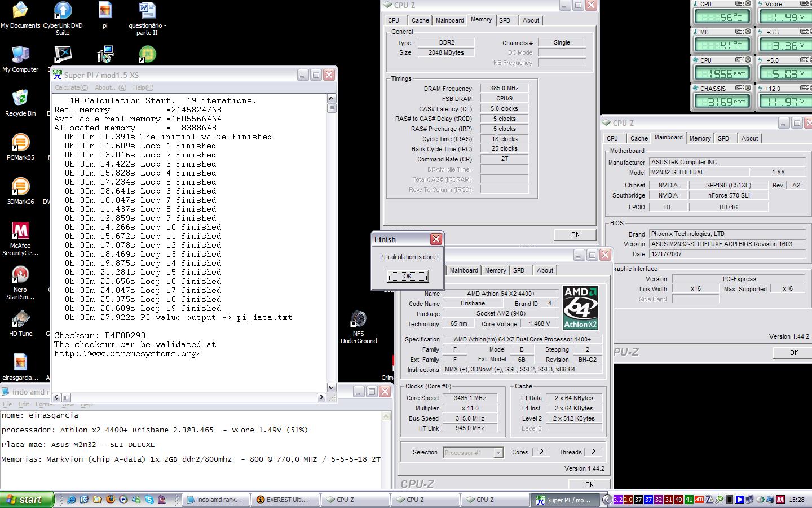Launch CyberLink DVD Suite shortcut
The width and height of the screenshot is (812, 508).
point(63,18)
